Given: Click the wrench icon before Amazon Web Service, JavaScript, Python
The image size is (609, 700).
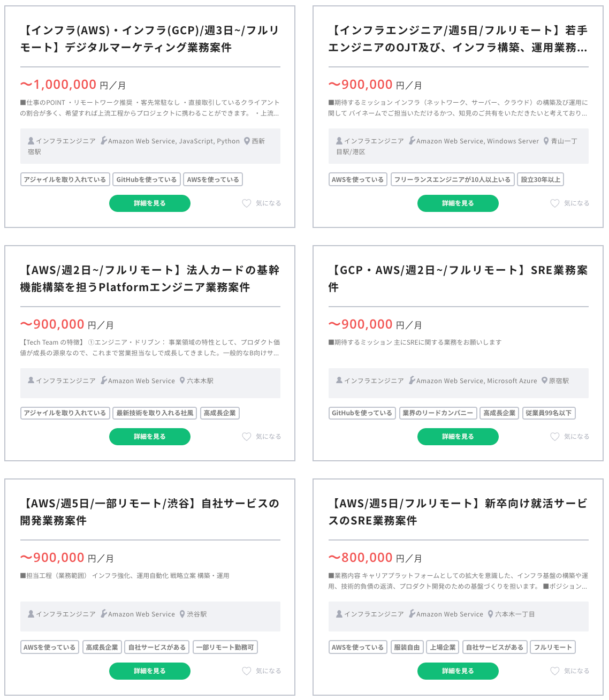Looking at the screenshot, I should [x=104, y=141].
